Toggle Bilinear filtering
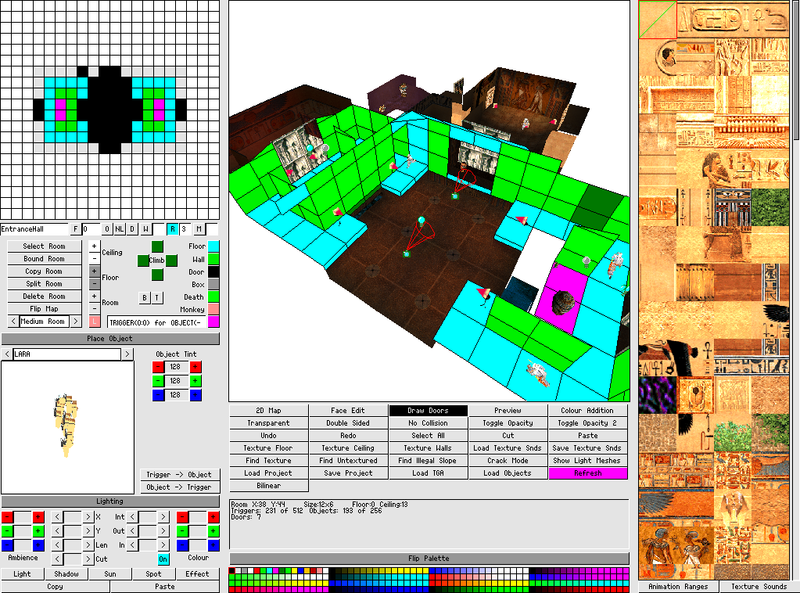The height and width of the screenshot is (593, 800). click(x=269, y=486)
